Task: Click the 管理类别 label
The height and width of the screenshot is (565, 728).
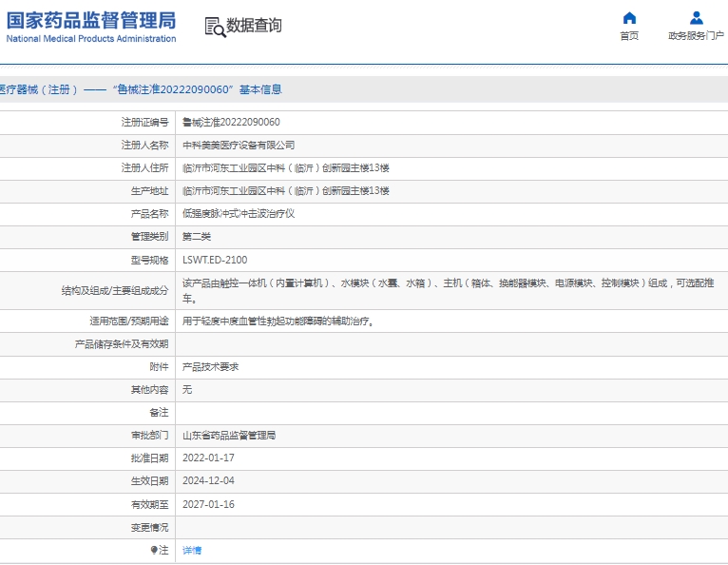Action: pos(149,237)
